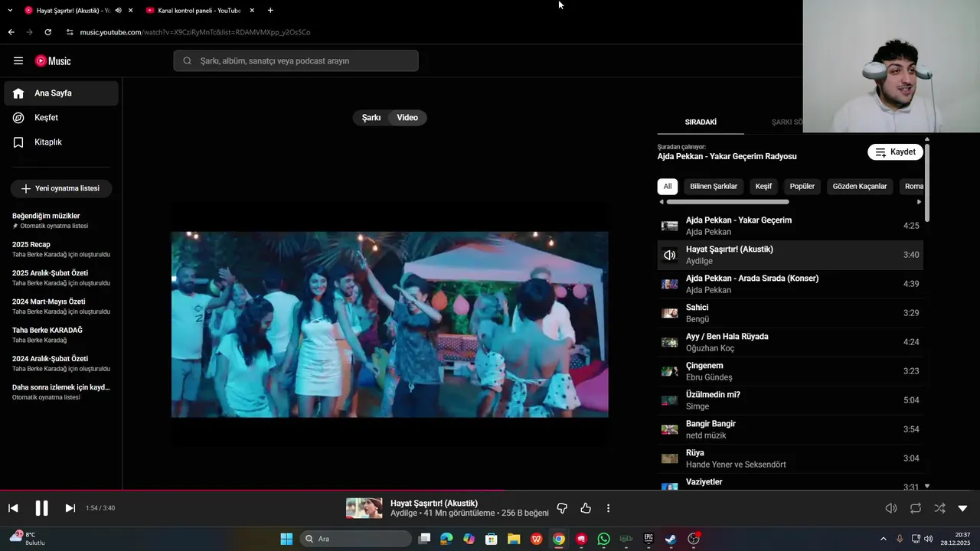Create a new playlist with Yeni oynatma listesi
This screenshot has width=980, height=551.
pos(61,188)
